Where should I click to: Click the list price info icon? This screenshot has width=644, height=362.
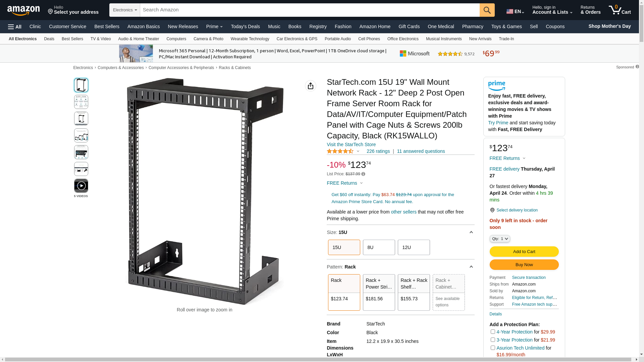363,174
